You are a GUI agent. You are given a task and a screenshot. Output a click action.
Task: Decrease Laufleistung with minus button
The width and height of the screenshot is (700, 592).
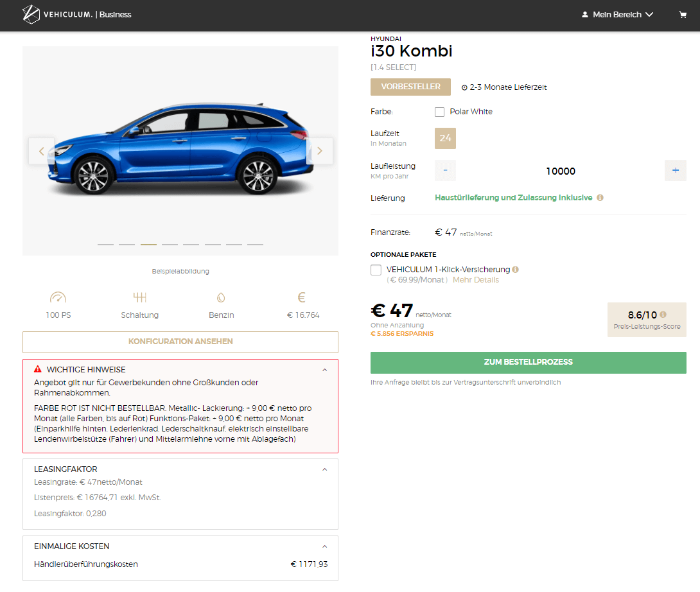[445, 171]
